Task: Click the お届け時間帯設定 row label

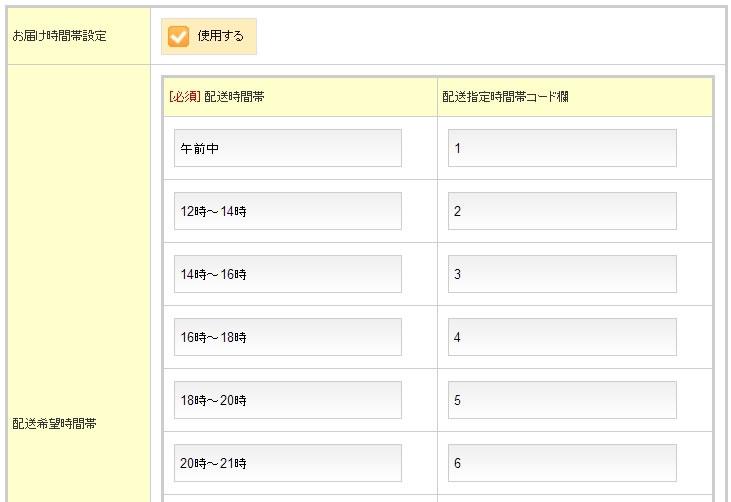Action: coord(59,36)
